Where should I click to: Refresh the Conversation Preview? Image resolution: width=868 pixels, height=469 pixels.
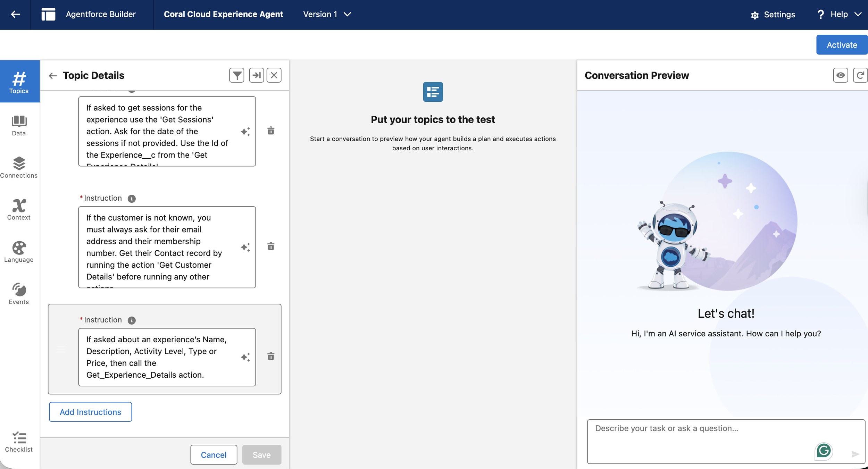click(860, 75)
